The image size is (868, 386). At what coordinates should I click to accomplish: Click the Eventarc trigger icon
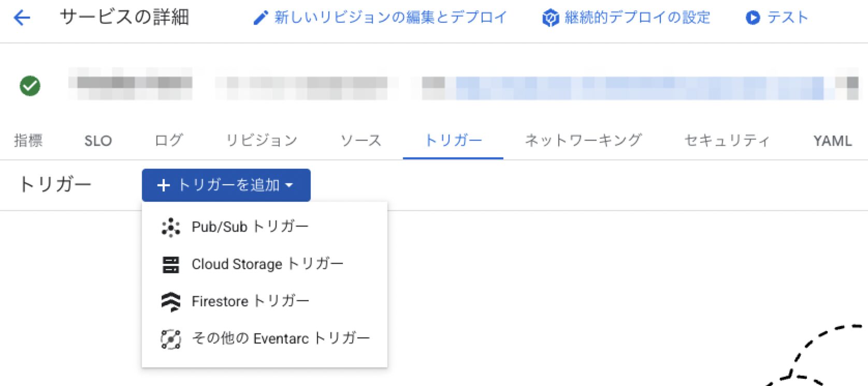(x=170, y=339)
